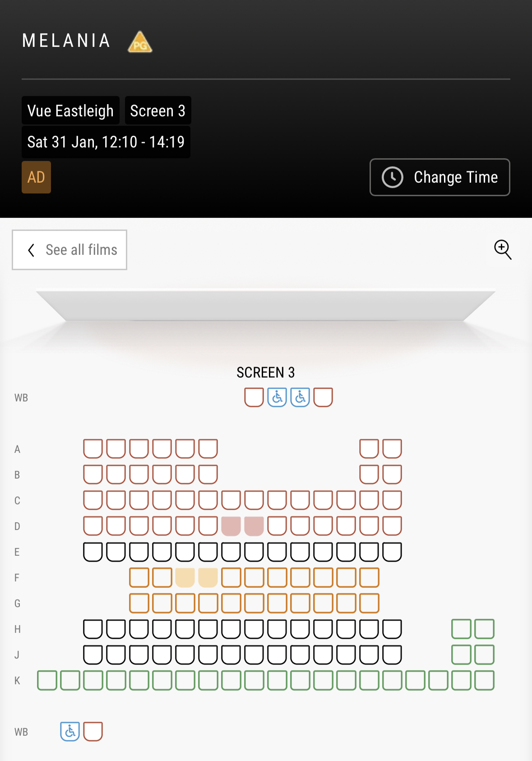
Task: Select the companion seat in the bottom WB row
Action: pyautogui.click(x=93, y=731)
